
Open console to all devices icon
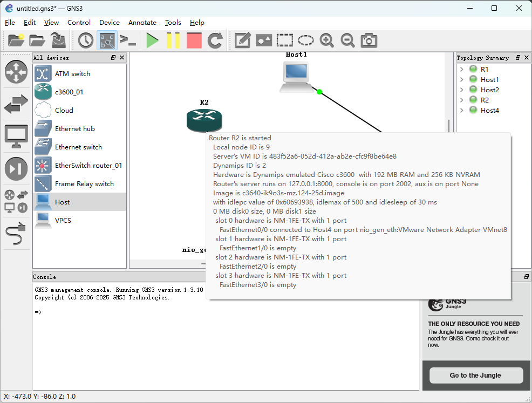tap(128, 40)
